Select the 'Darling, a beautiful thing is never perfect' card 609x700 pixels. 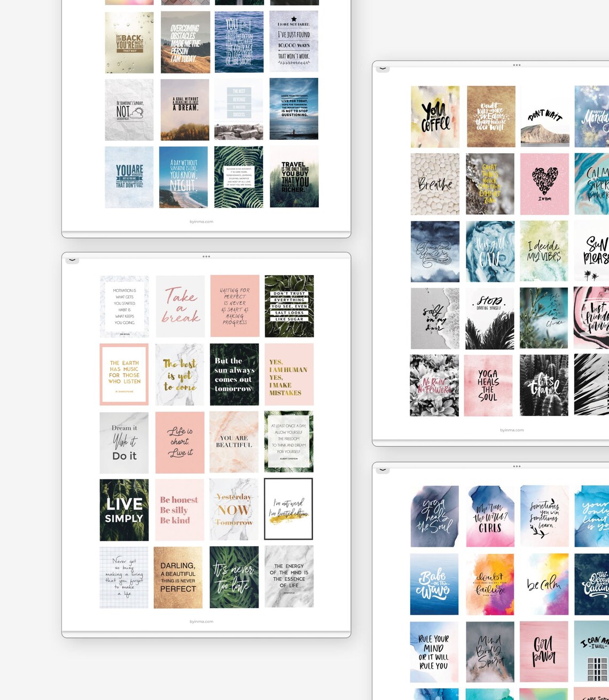point(179,576)
